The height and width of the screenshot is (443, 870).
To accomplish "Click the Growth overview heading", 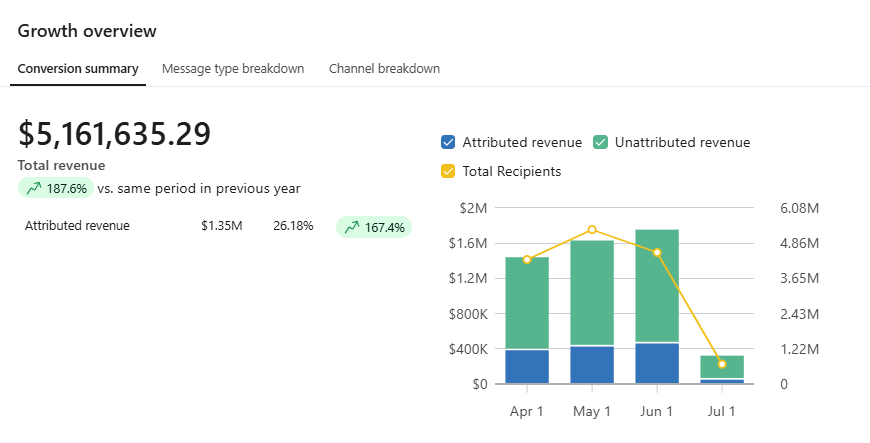I will click(87, 31).
